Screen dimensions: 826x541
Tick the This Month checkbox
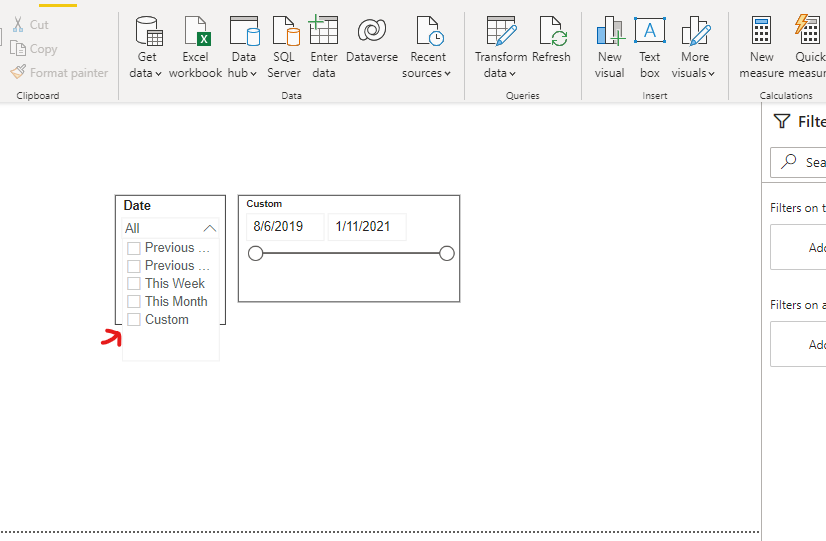click(x=134, y=302)
